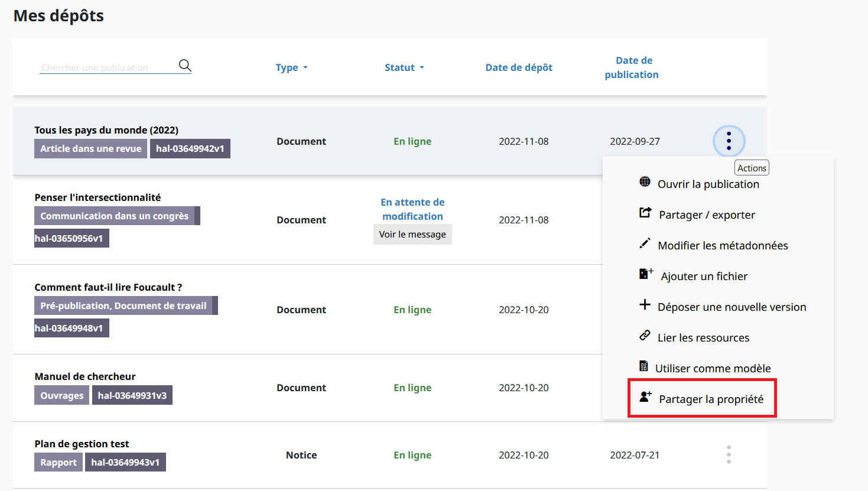
Task: Click the 2022-09-27 publication date
Action: [x=635, y=141]
